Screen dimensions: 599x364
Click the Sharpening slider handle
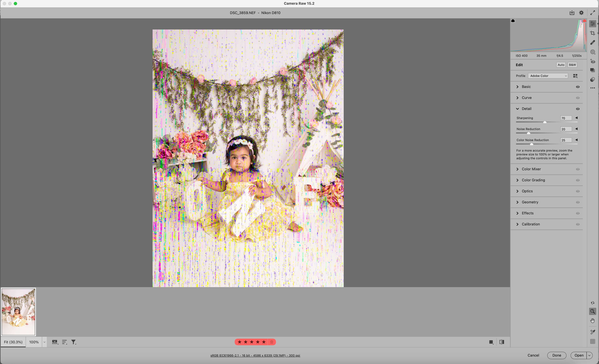[x=545, y=122]
